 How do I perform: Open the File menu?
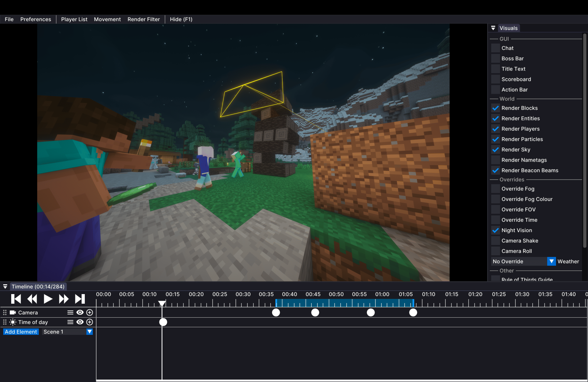click(9, 19)
